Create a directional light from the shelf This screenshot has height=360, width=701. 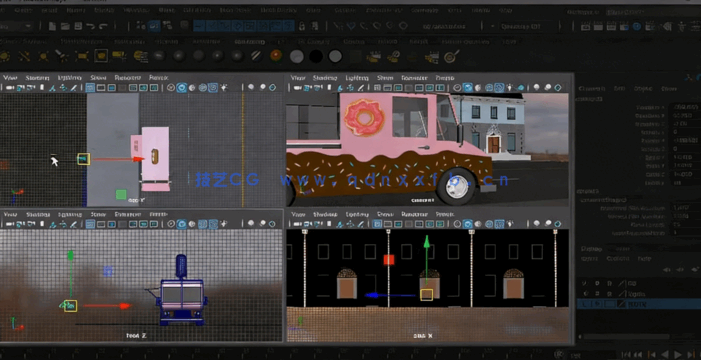tap(24, 56)
